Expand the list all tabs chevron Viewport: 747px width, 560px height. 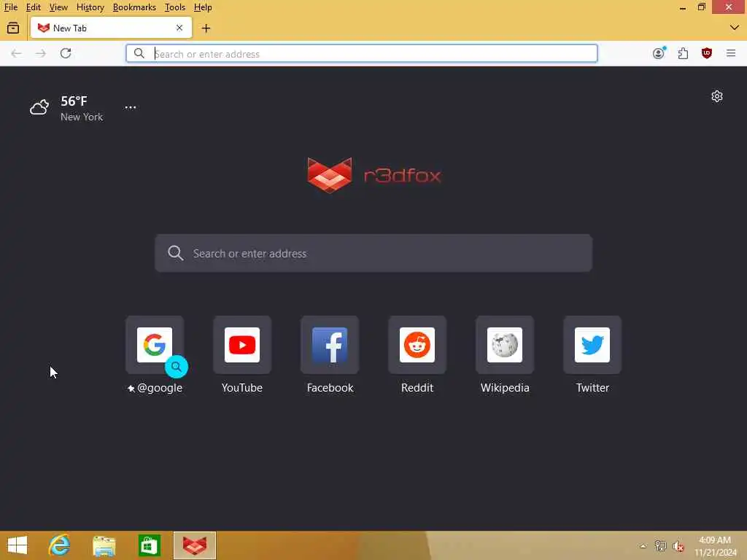735,28
